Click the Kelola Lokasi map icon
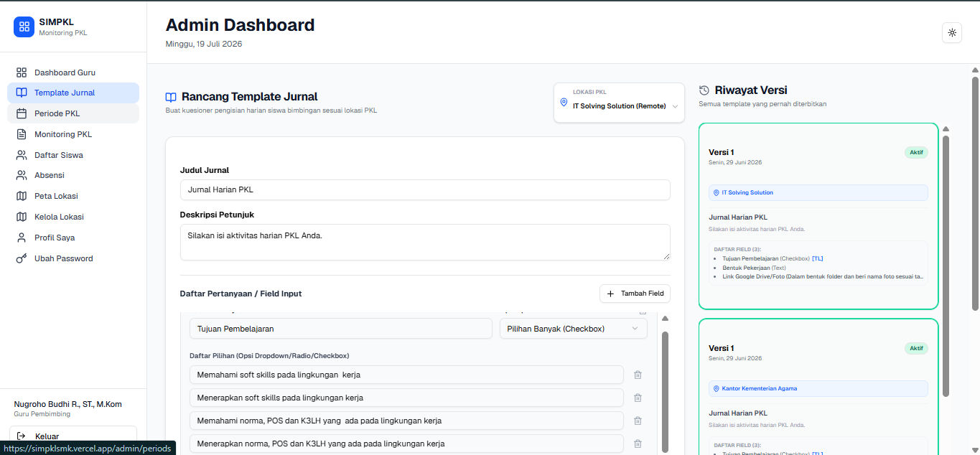 (22, 217)
